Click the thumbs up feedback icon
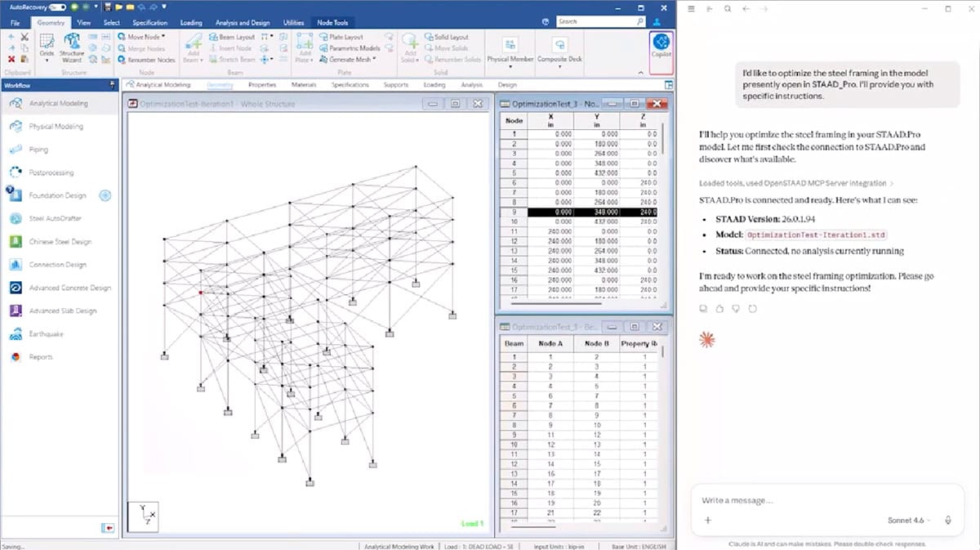This screenshot has width=980, height=550. 719,308
